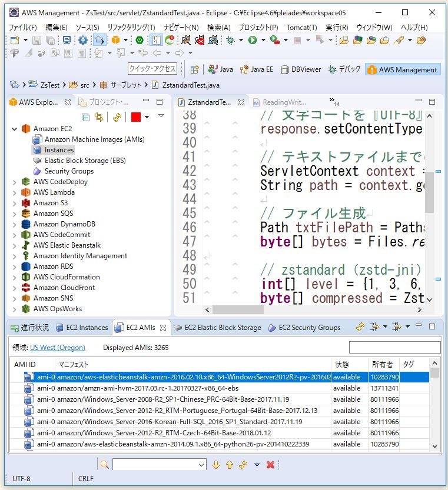Switch to the Java EE perspective
This screenshot has height=490, width=448.
point(257,69)
